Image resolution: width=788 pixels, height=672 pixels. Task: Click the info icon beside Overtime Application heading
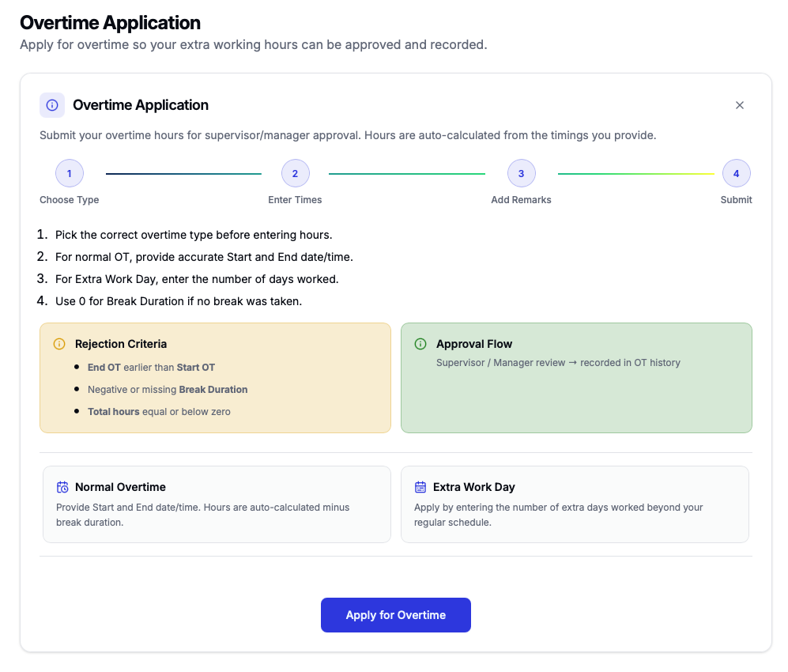[x=52, y=105]
